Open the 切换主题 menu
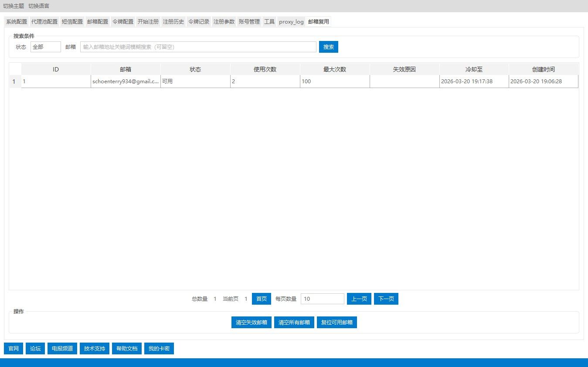Viewport: 588px width, 367px height. [14, 6]
